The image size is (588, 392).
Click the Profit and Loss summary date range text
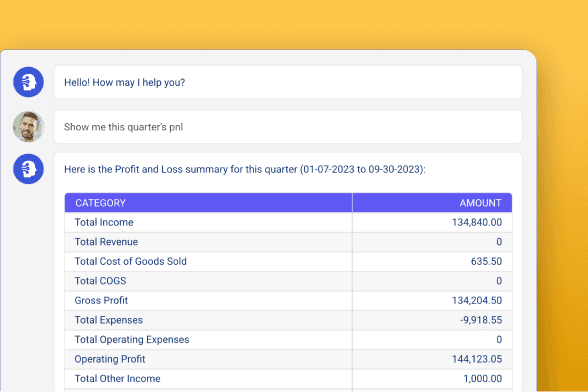(x=363, y=169)
